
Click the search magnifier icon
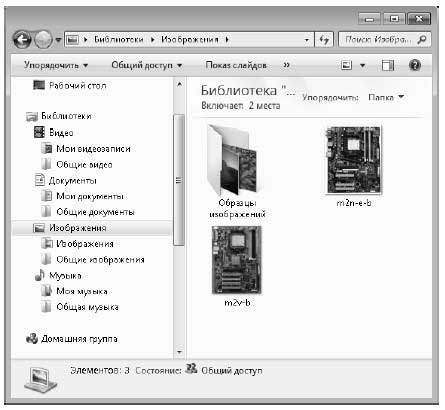point(422,40)
